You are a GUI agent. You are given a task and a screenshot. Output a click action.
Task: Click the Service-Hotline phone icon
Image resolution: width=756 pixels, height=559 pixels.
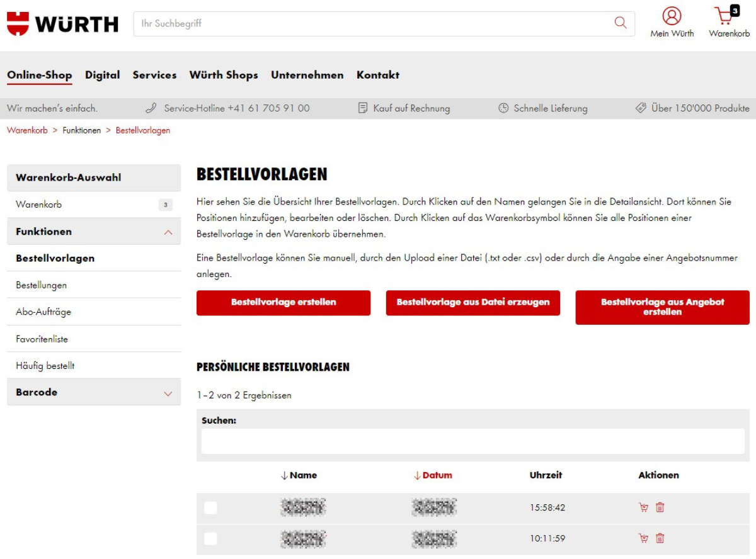(151, 108)
